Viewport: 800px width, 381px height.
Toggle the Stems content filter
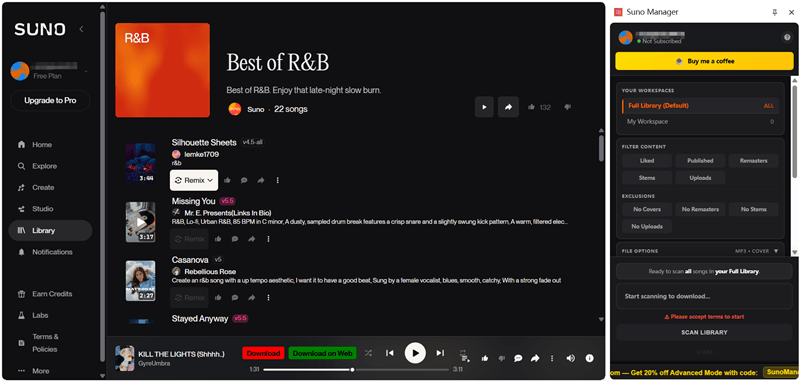click(647, 178)
